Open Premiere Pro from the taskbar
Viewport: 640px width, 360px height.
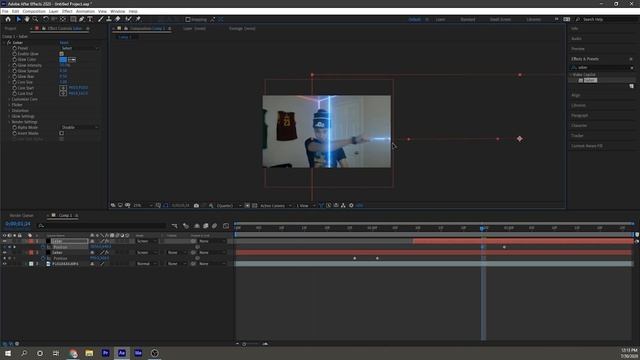pos(105,353)
